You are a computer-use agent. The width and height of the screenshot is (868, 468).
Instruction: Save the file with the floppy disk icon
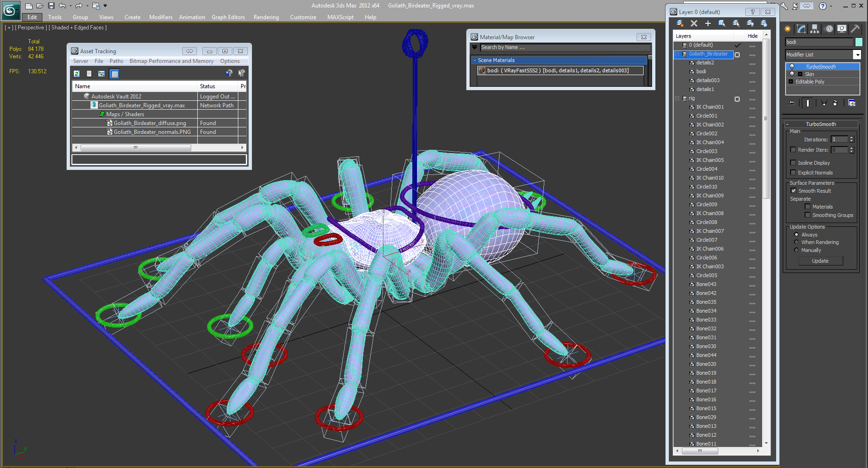51,6
